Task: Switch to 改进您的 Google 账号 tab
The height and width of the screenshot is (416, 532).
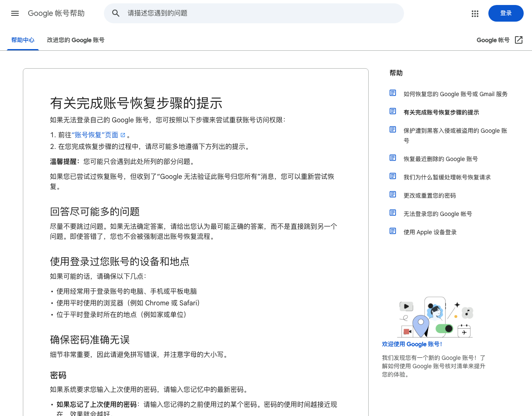Action: point(76,40)
